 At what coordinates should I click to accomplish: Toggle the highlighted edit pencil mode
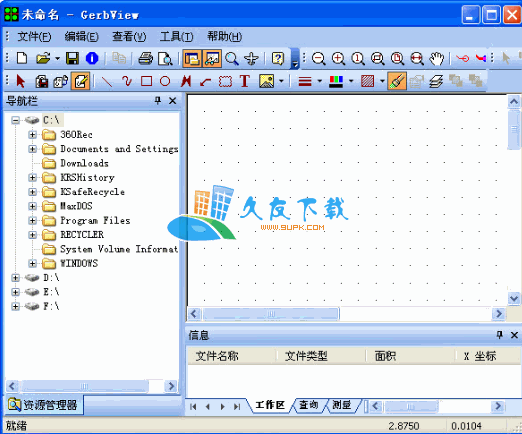point(80,81)
